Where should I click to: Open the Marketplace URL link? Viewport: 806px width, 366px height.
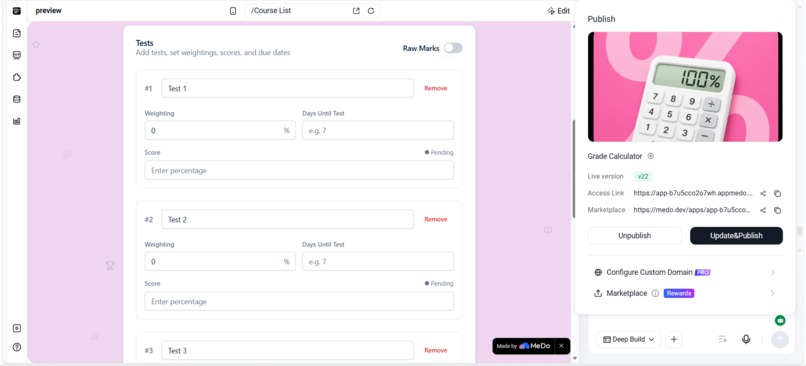692,210
